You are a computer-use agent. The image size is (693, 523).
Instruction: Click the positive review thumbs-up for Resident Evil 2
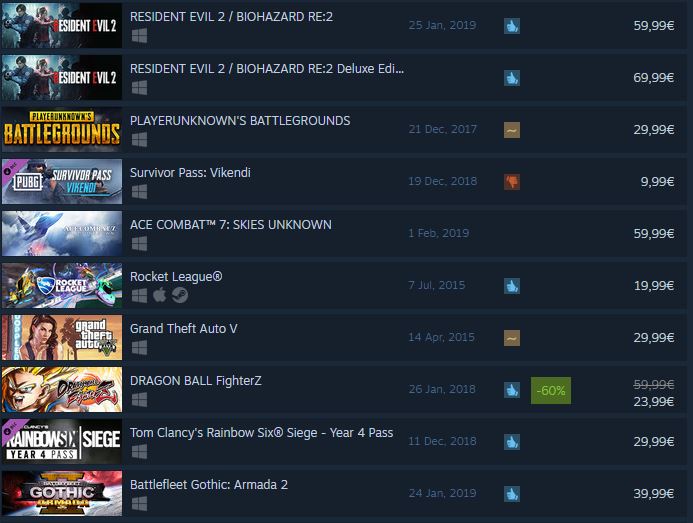click(512, 26)
